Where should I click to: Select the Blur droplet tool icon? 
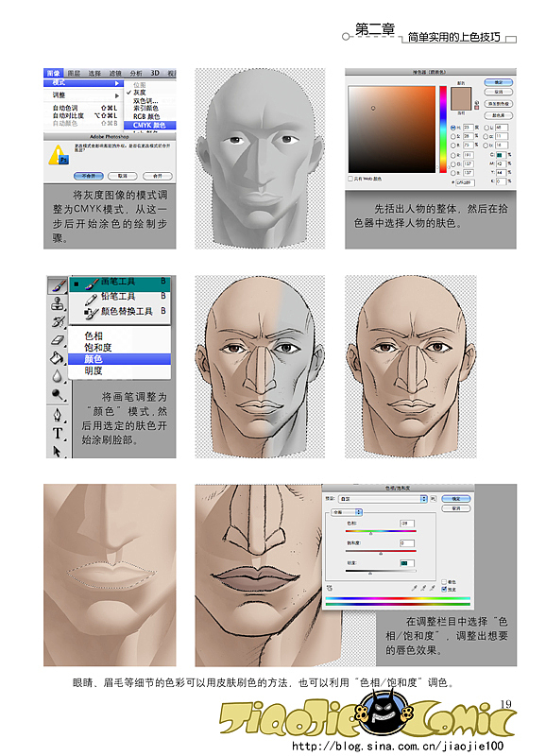click(57, 376)
